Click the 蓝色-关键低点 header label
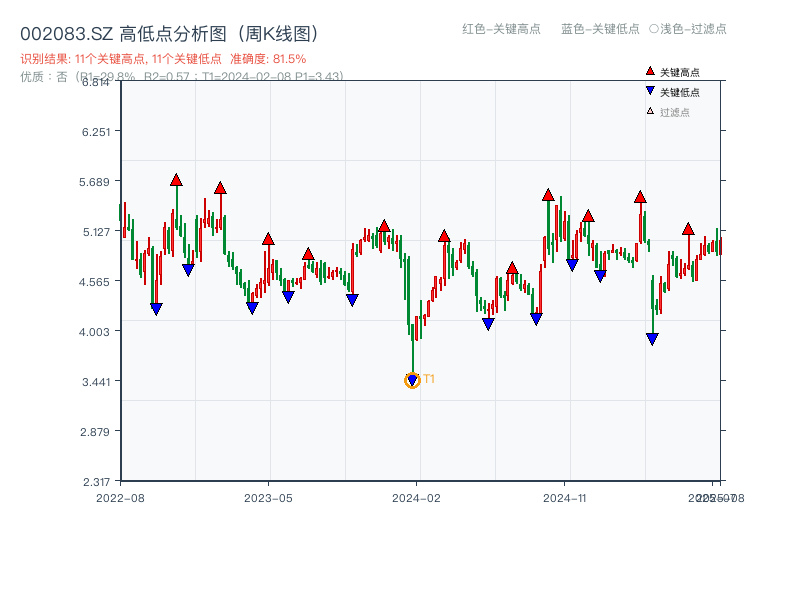800x600 pixels. click(600, 29)
